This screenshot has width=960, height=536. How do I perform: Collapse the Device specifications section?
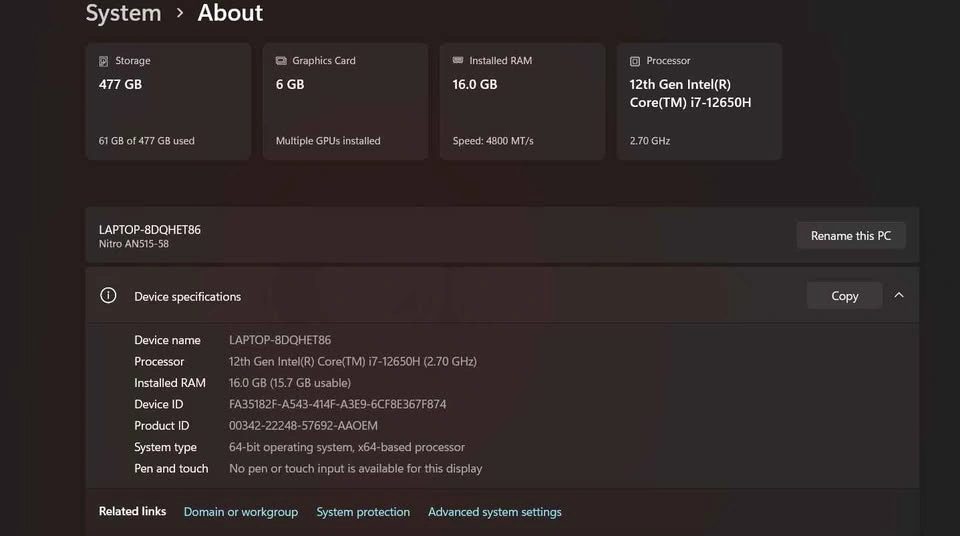pyautogui.click(x=899, y=295)
